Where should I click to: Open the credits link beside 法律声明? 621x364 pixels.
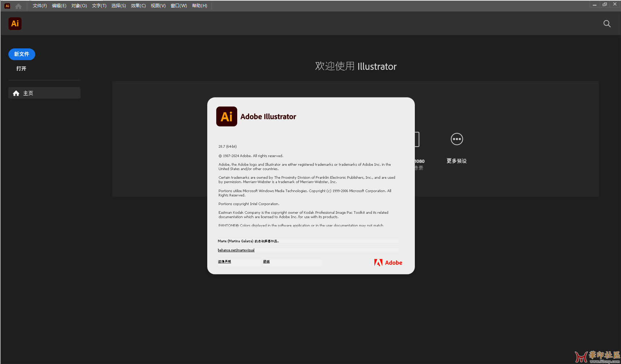point(266,261)
